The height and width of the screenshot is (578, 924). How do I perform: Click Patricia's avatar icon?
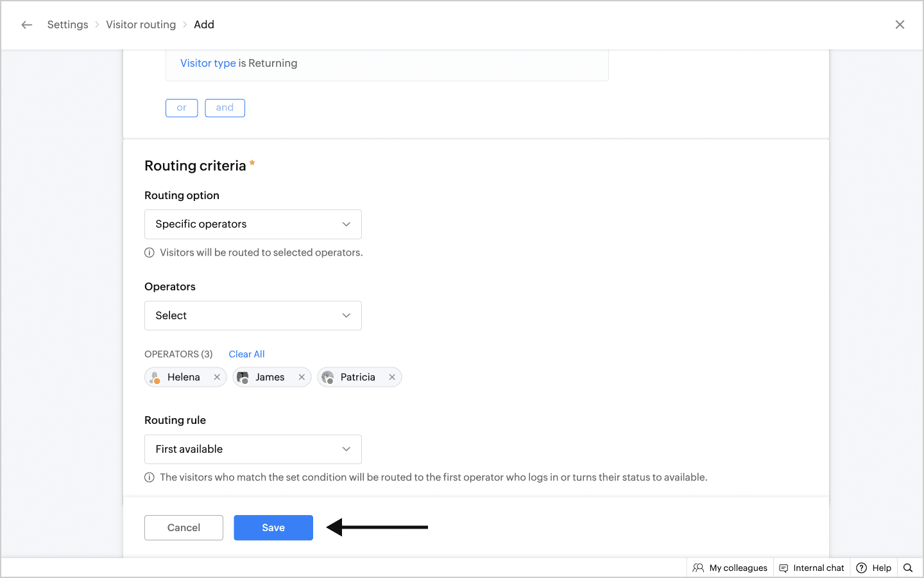pyautogui.click(x=328, y=377)
